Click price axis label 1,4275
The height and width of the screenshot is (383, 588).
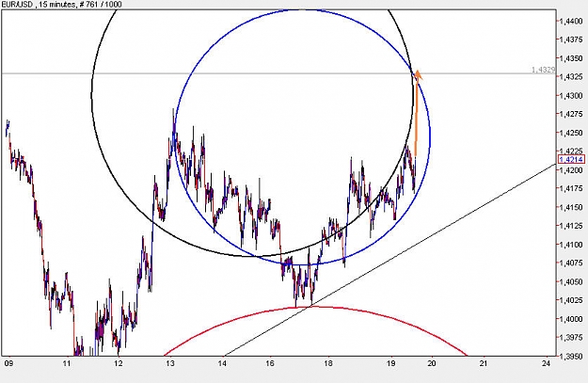click(x=571, y=114)
